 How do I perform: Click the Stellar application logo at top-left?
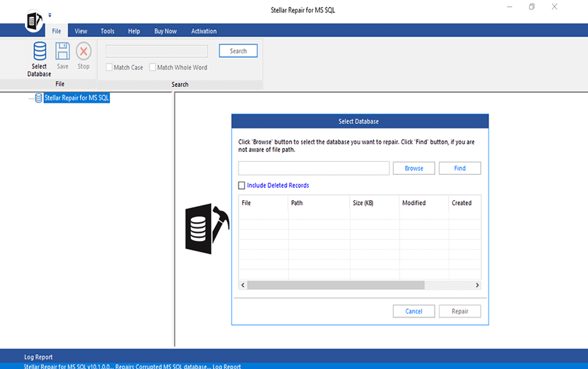pos(32,21)
